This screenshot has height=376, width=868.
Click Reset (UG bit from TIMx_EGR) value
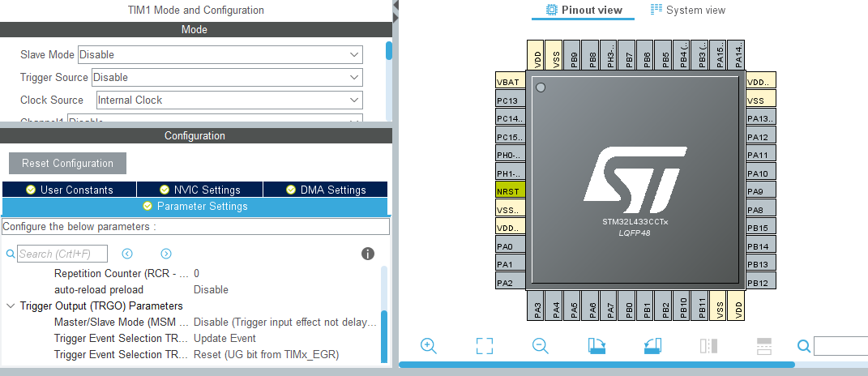pyautogui.click(x=267, y=354)
